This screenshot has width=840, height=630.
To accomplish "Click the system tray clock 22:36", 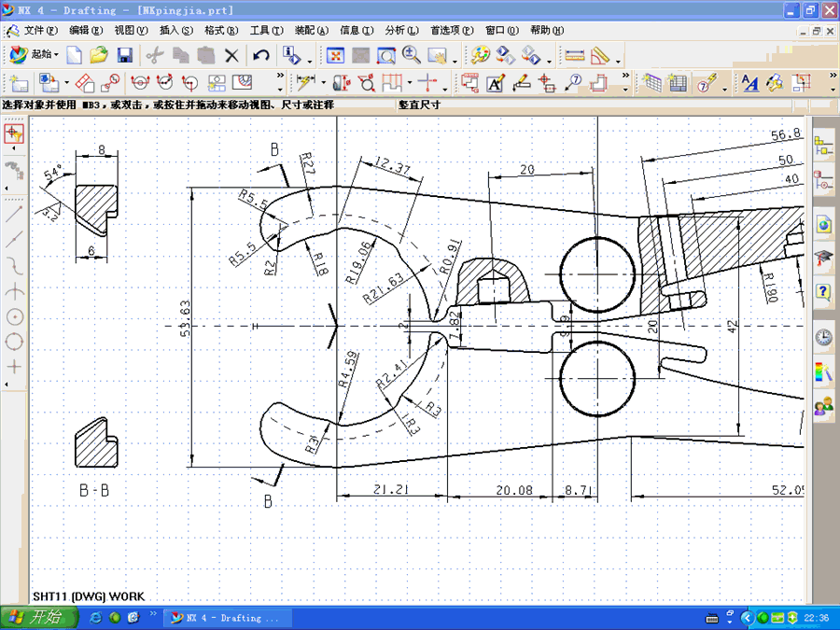I will coord(817,618).
